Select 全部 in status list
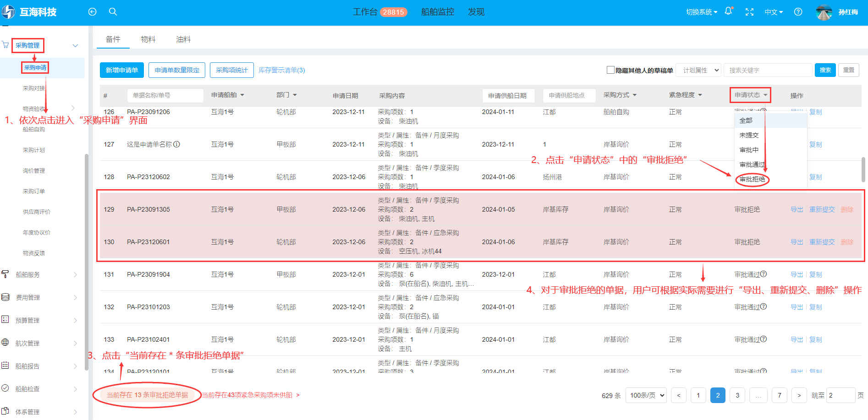This screenshot has width=868, height=420. tap(746, 120)
